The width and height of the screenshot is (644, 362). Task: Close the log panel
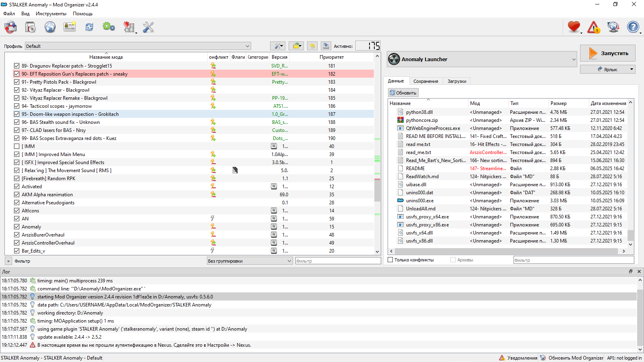point(639,271)
